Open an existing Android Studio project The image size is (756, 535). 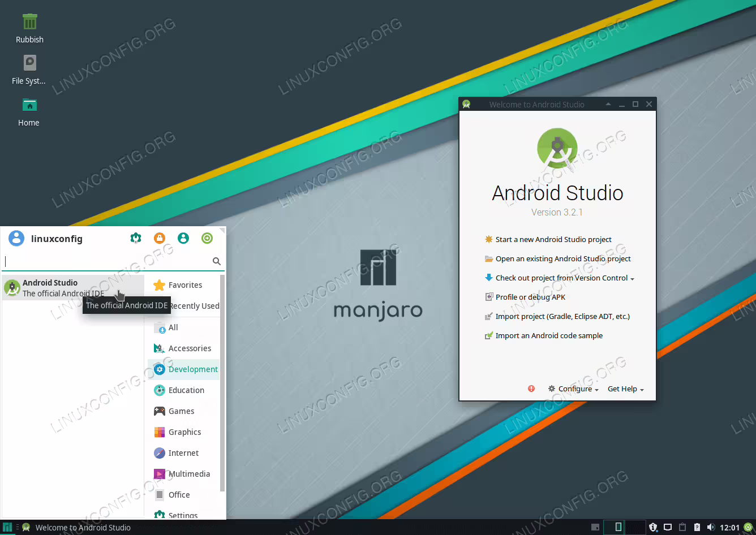pyautogui.click(x=557, y=258)
